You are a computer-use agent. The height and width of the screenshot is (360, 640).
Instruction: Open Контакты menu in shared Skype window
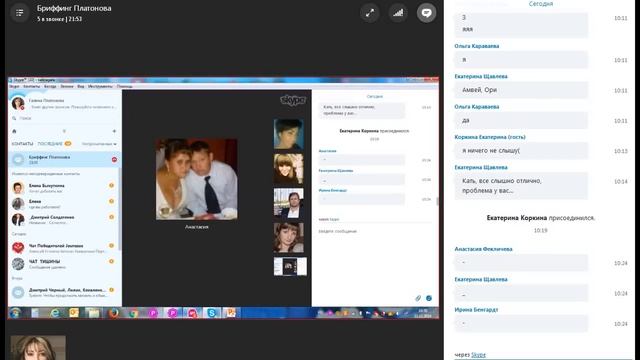(x=31, y=87)
